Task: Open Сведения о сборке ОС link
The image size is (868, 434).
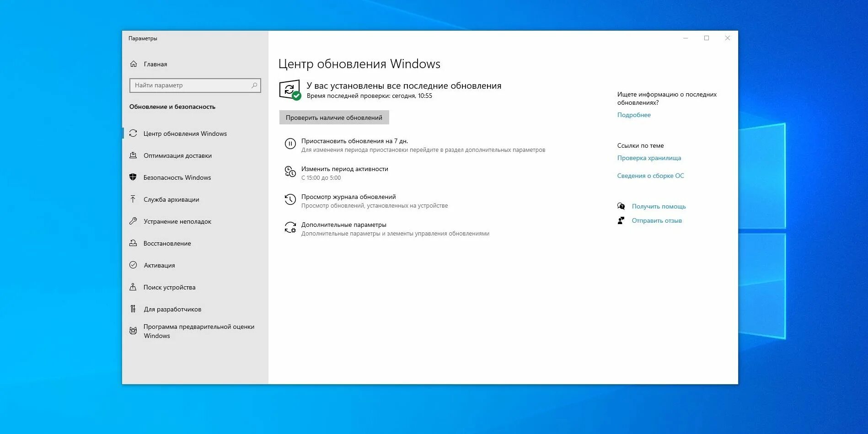Action: 650,176
